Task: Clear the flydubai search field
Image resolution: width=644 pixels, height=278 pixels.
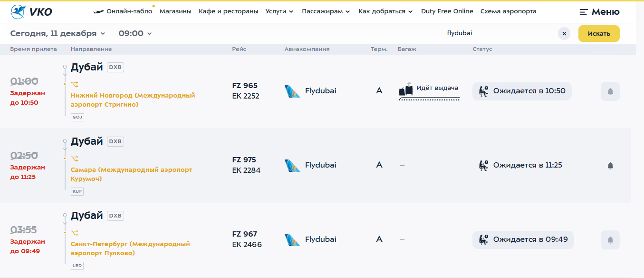Action: (564, 34)
